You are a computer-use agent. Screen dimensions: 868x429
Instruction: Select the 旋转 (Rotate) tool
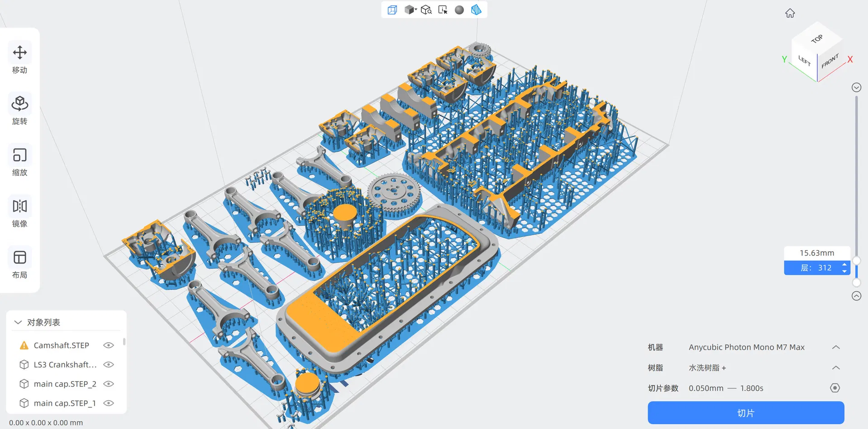[19, 109]
